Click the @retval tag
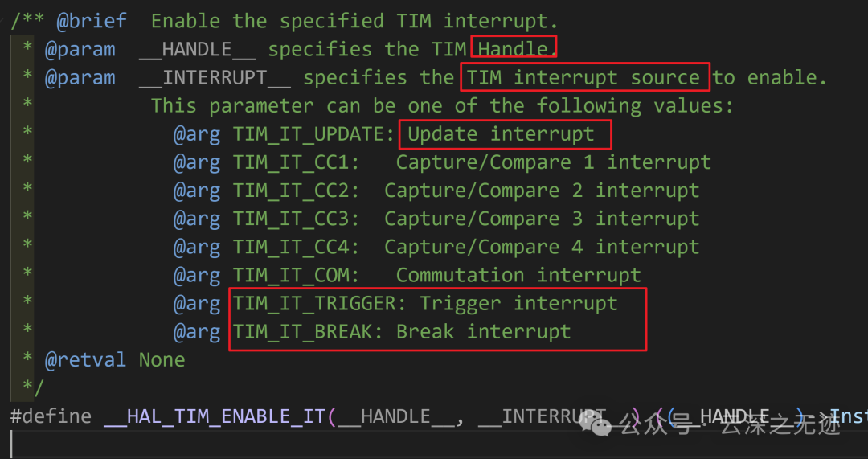The image size is (868, 459). pos(86,360)
